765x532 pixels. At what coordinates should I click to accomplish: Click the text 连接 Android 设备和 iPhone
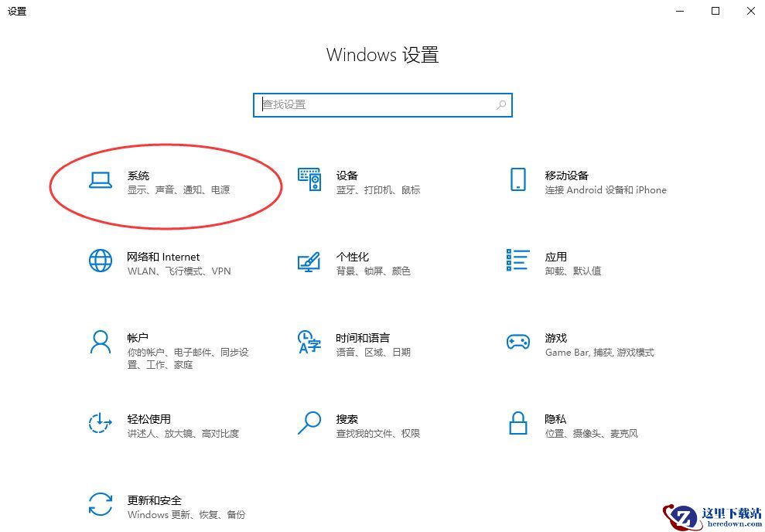pyautogui.click(x=606, y=189)
